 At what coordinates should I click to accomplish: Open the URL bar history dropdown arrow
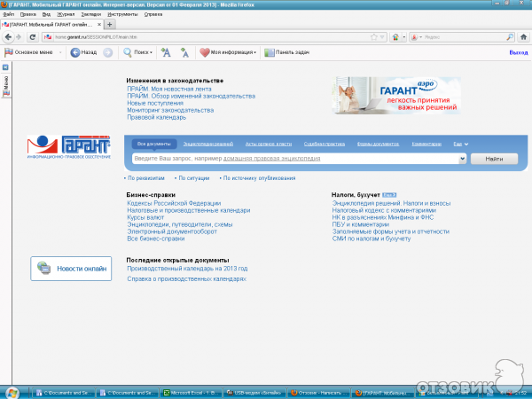[382, 37]
